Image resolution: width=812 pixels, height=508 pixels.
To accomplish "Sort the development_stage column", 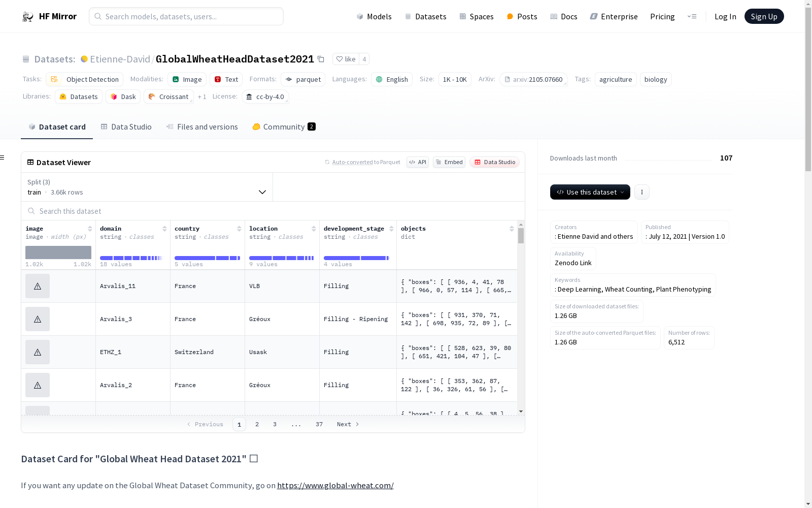I will click(x=391, y=229).
